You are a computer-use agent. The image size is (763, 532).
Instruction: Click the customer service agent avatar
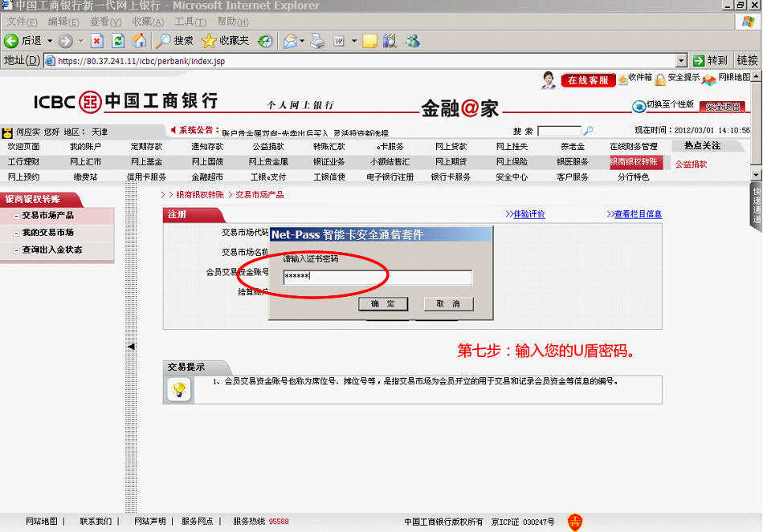549,79
